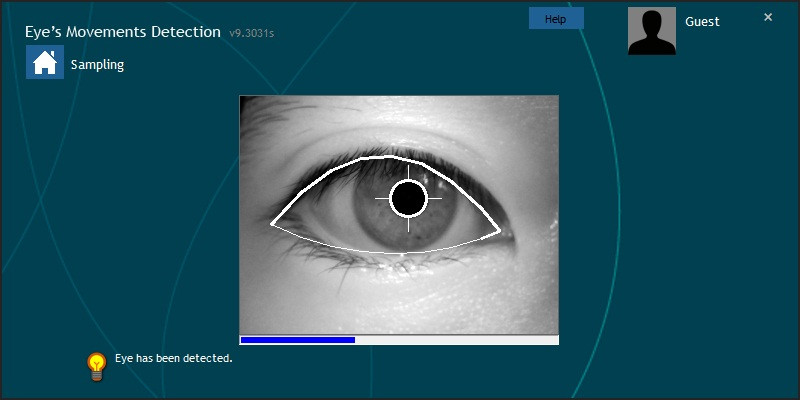Select the Guest username label
The image size is (800, 400).
point(702,21)
